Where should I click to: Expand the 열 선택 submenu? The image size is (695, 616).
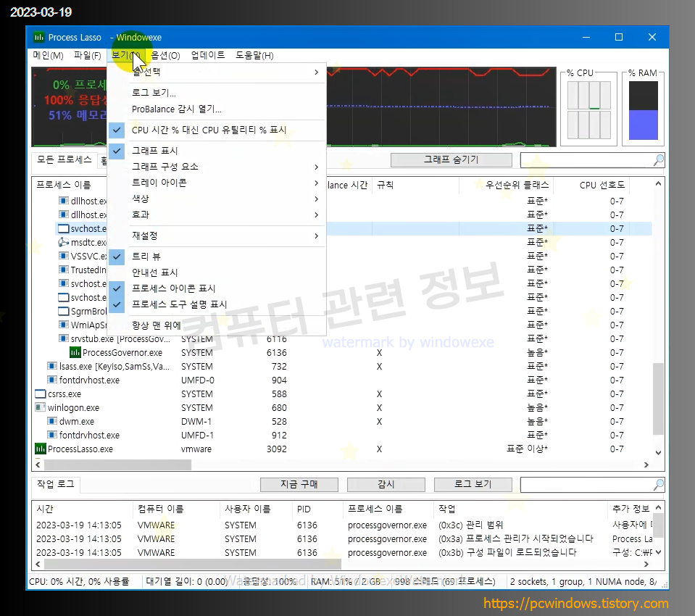pyautogui.click(x=217, y=72)
